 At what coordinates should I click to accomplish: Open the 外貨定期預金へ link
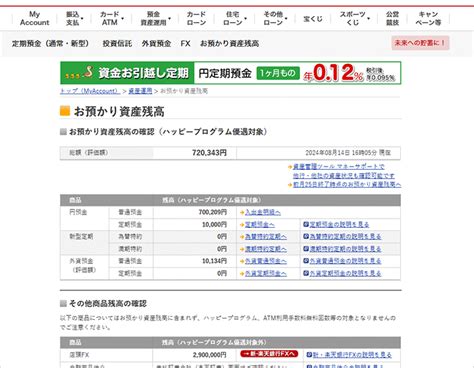pyautogui.click(x=266, y=273)
